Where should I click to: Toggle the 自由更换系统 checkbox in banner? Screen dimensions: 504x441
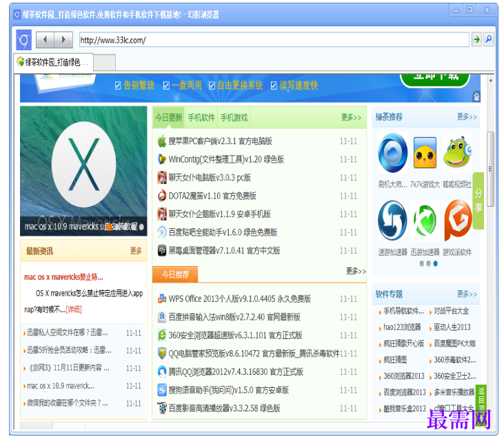[x=212, y=85]
